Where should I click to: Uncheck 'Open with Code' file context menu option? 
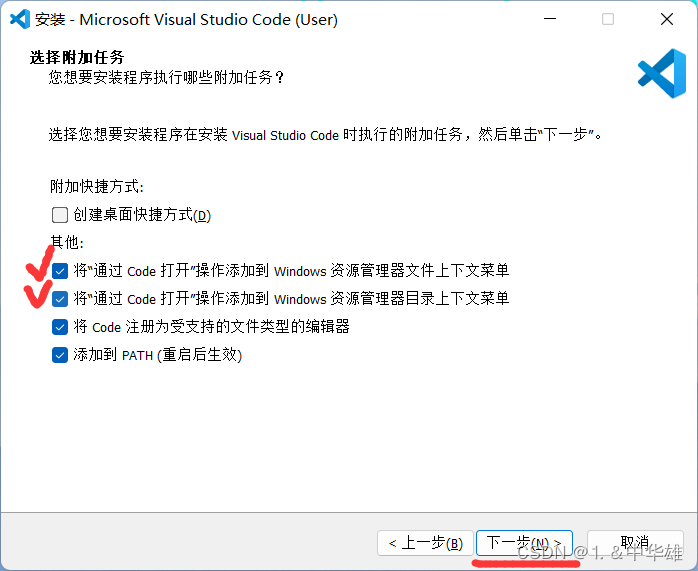coord(60,271)
